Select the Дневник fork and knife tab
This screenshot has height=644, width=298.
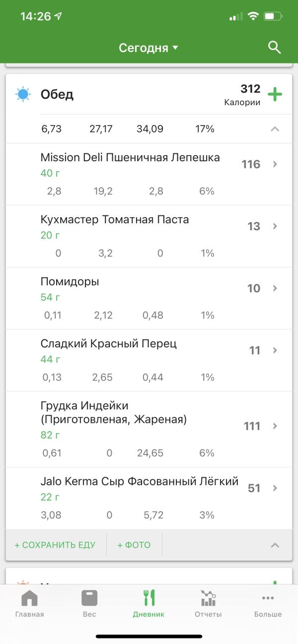(x=149, y=604)
